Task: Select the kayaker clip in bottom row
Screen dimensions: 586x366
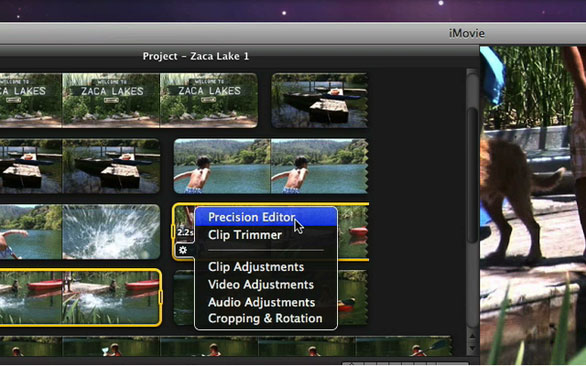Action: [x=226, y=346]
